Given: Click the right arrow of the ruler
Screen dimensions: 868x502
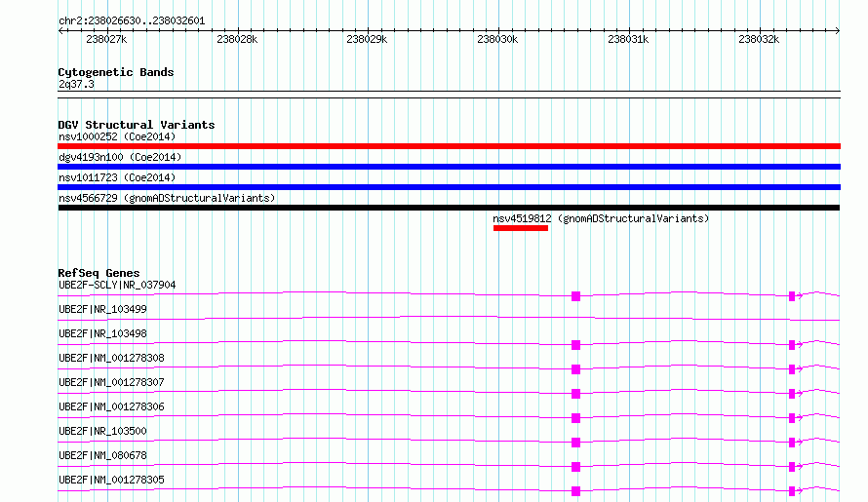Looking at the screenshot, I should tap(837, 31).
